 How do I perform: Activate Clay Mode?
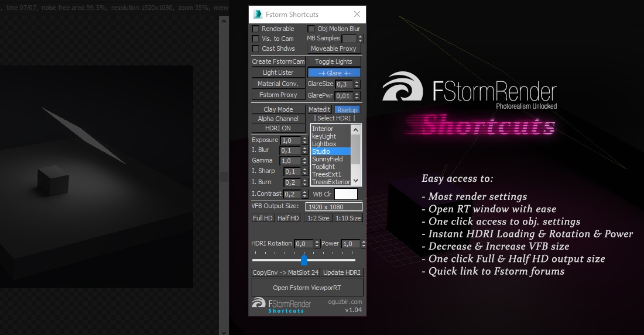point(278,109)
